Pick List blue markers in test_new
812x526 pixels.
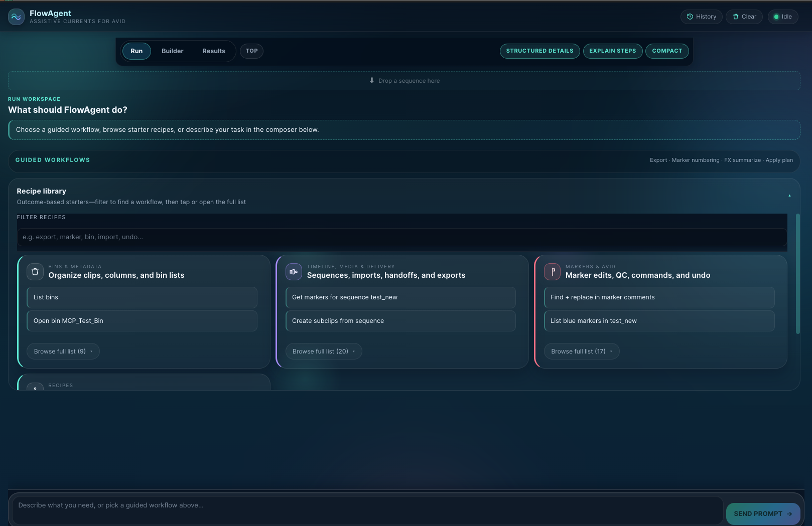click(659, 321)
